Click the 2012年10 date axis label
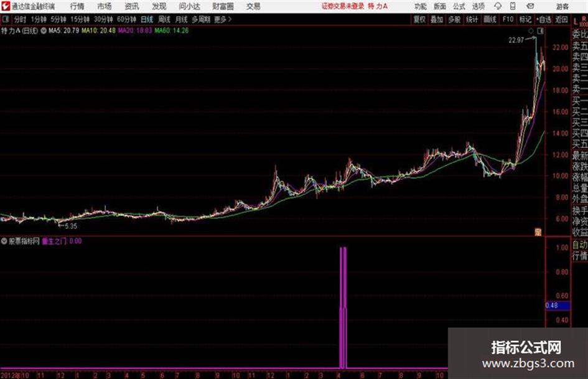 [x=15, y=375]
